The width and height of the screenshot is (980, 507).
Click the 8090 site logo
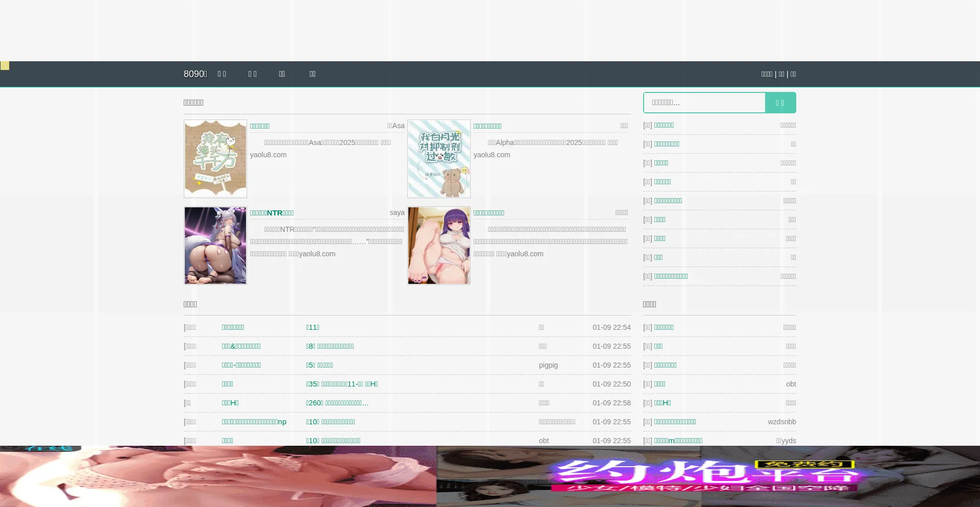pos(195,74)
